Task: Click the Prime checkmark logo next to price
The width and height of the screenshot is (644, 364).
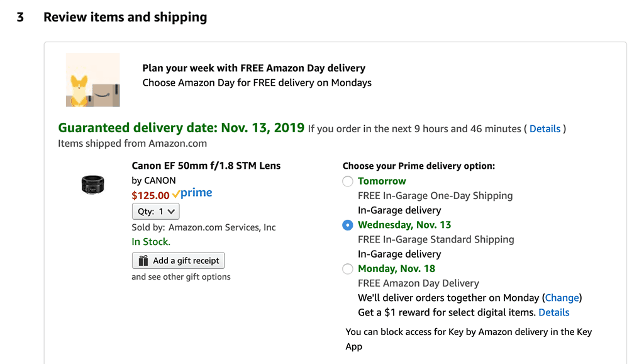Action: coord(192,193)
